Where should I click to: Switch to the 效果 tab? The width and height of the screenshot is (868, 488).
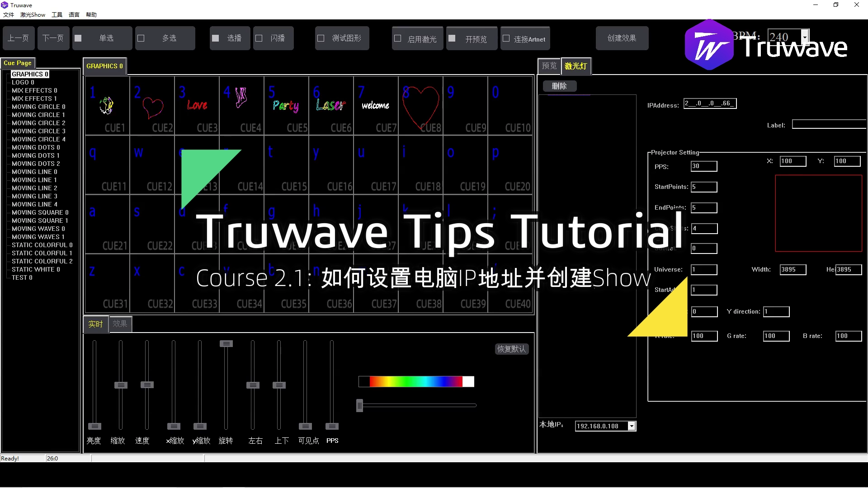(120, 324)
